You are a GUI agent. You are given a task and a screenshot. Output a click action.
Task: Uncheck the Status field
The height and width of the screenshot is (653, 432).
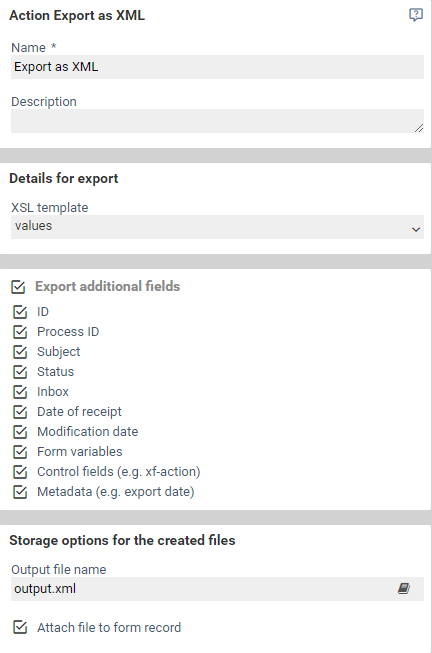[20, 372]
